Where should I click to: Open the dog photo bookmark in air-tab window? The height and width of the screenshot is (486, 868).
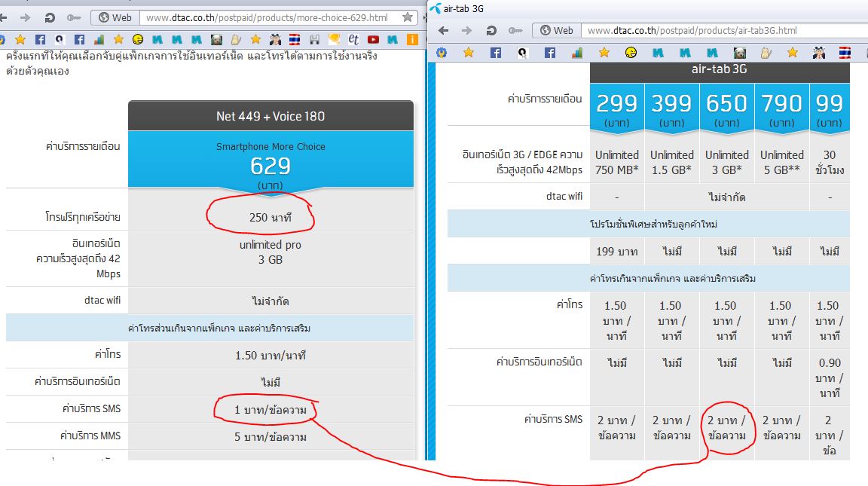pos(740,53)
